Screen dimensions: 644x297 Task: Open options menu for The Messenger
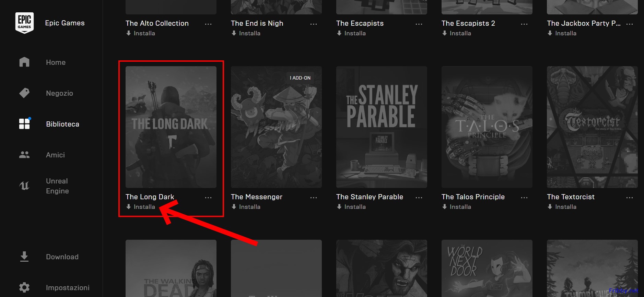(x=314, y=198)
